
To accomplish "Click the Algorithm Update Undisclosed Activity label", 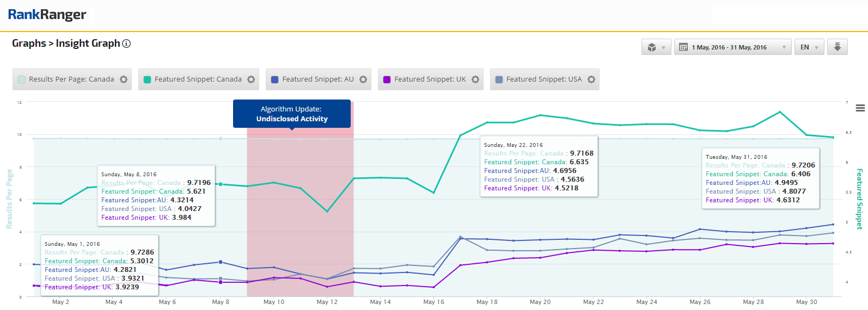I will pos(292,114).
